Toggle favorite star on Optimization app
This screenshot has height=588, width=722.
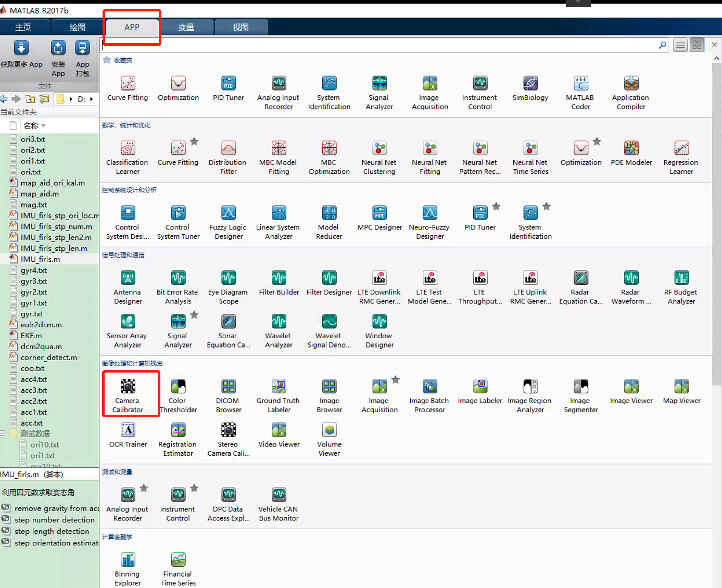pos(597,142)
